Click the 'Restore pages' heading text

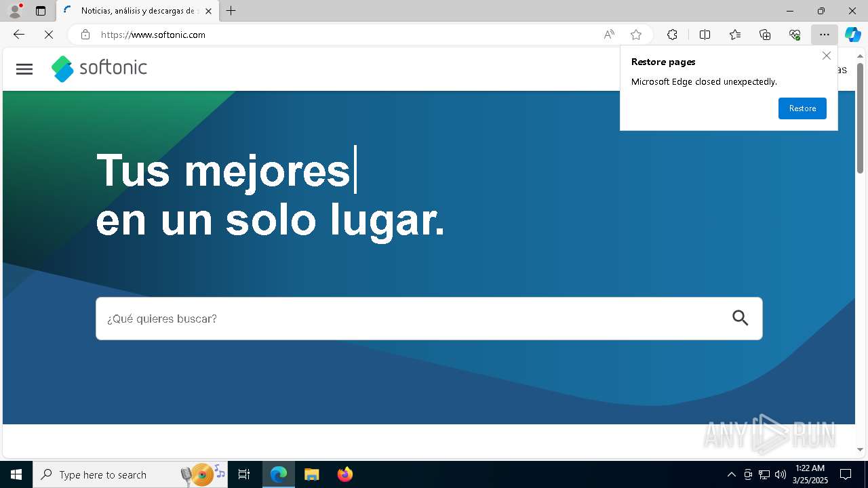pos(663,62)
